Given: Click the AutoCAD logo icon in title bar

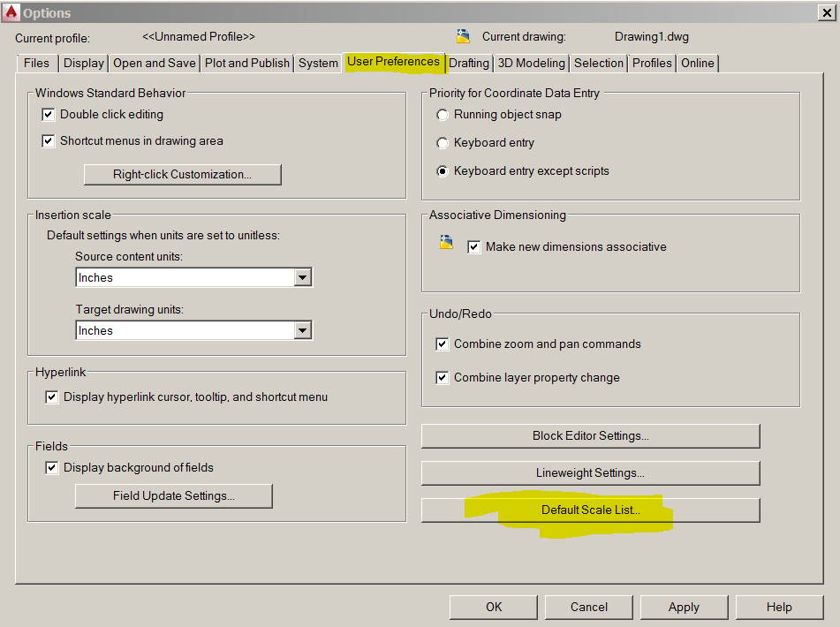Looking at the screenshot, I should [x=11, y=11].
